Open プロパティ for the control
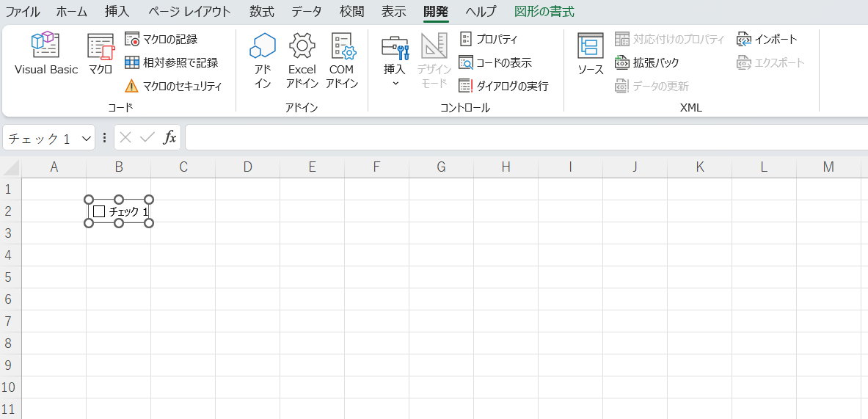This screenshot has width=868, height=419. pyautogui.click(x=489, y=40)
